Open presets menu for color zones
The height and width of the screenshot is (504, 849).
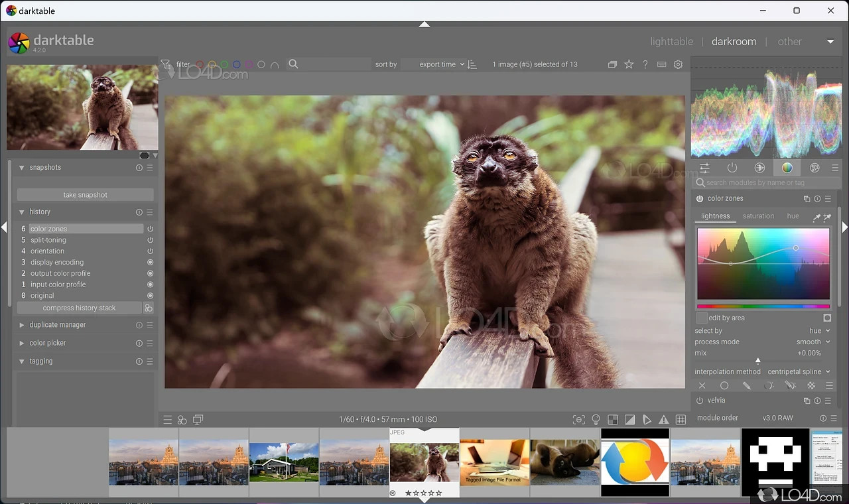click(828, 199)
